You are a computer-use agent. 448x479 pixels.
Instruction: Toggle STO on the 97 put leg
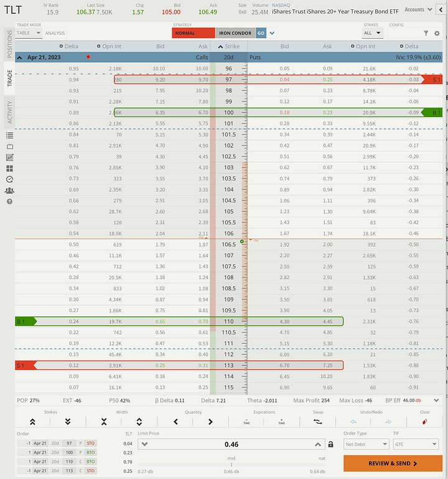90,443
